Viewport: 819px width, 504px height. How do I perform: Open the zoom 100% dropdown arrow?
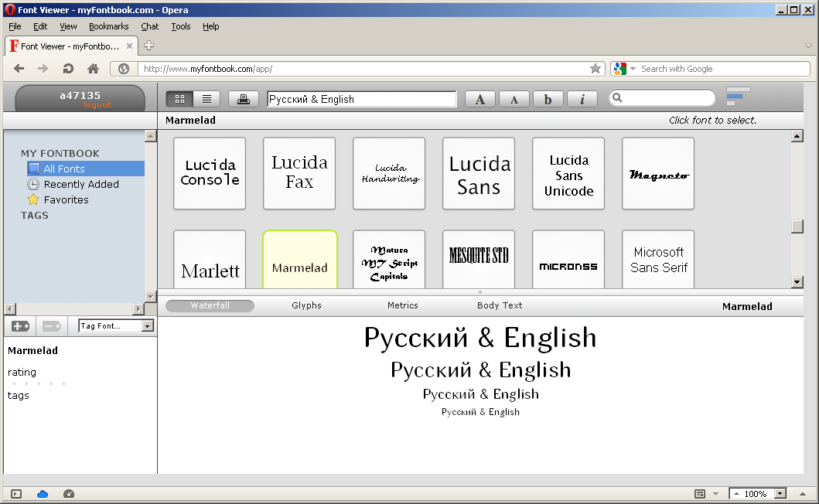780,493
